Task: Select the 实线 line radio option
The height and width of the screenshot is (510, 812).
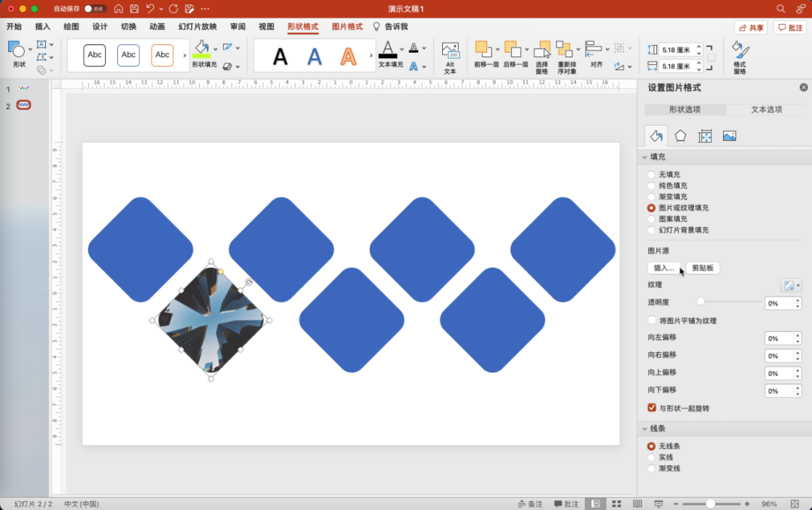Action: click(651, 457)
